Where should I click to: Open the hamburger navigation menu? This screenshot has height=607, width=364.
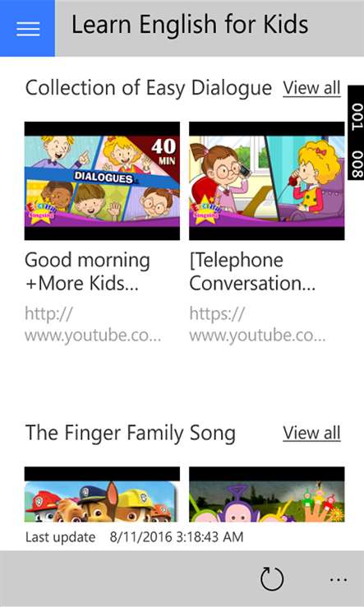27,28
